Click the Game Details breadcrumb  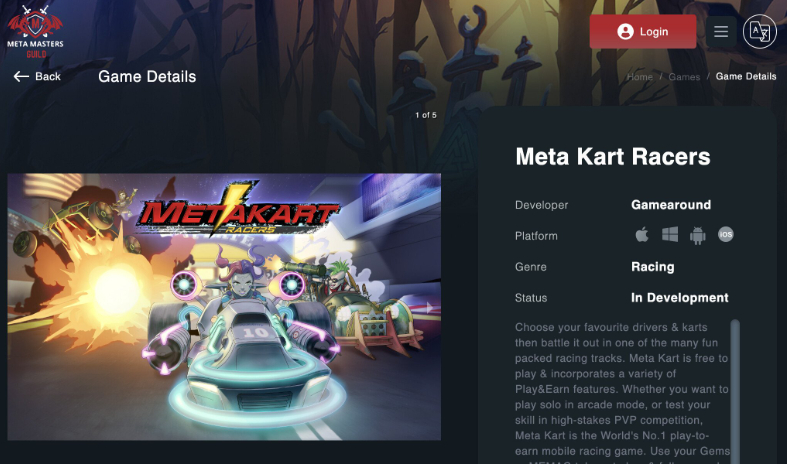[x=746, y=76]
